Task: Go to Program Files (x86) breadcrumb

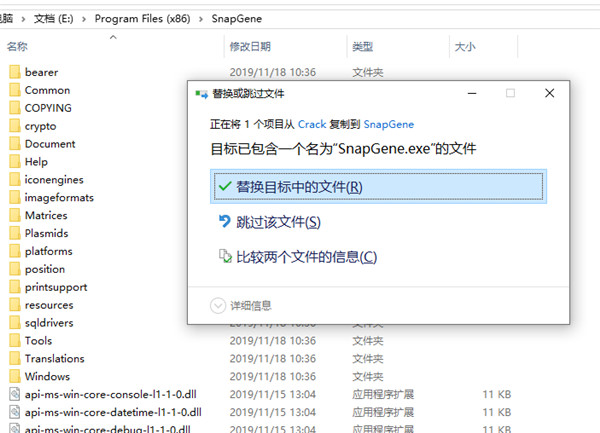Action: pos(142,18)
